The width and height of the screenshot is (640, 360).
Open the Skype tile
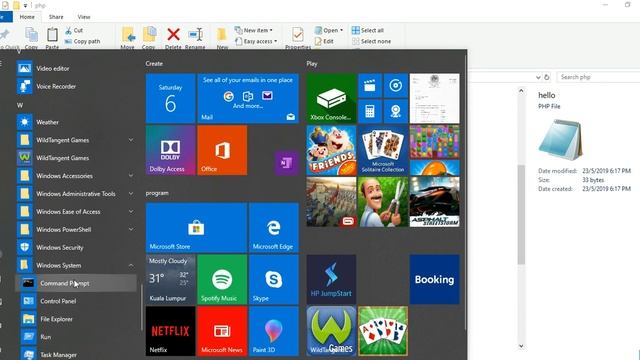coord(273,280)
